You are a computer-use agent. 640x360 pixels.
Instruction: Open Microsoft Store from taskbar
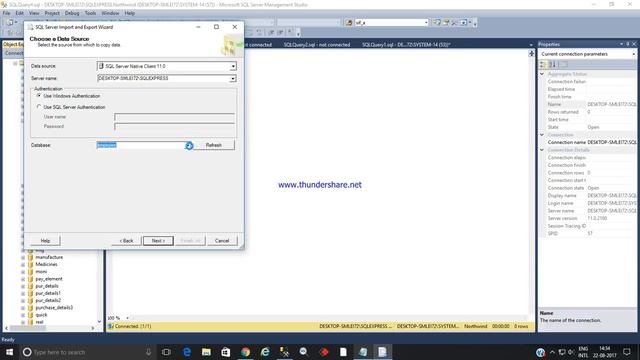point(226,352)
